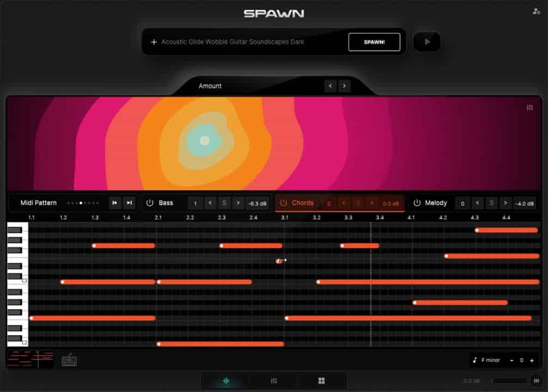Open the next Amount option with right chevron
The height and width of the screenshot is (392, 548).
point(344,86)
